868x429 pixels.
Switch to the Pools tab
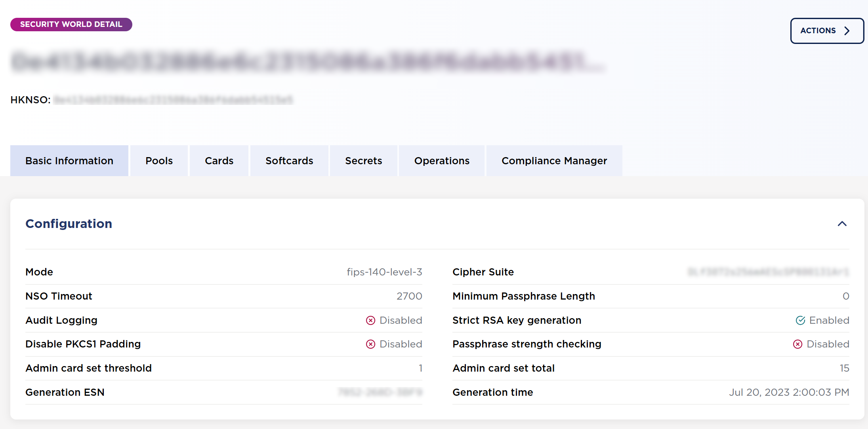(159, 161)
